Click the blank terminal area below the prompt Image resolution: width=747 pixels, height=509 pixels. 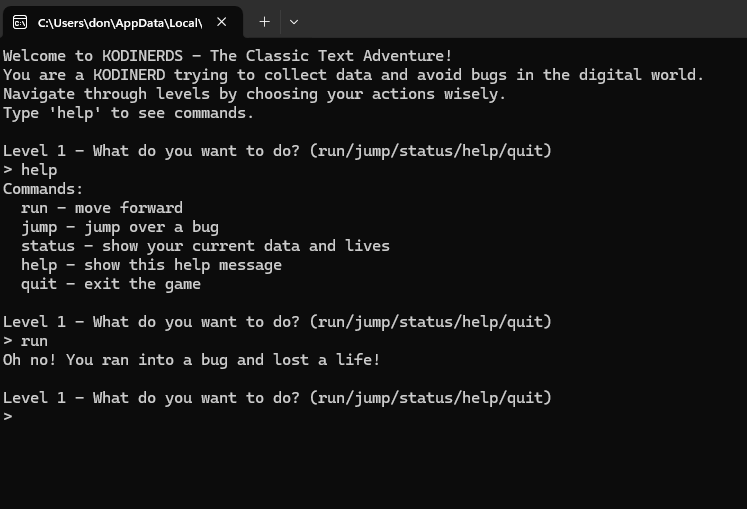(x=374, y=467)
